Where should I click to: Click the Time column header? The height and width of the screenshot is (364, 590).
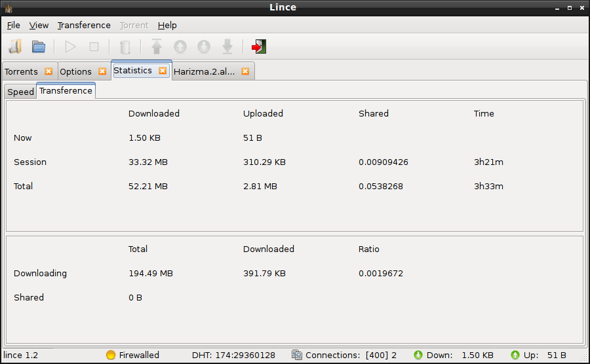click(484, 113)
